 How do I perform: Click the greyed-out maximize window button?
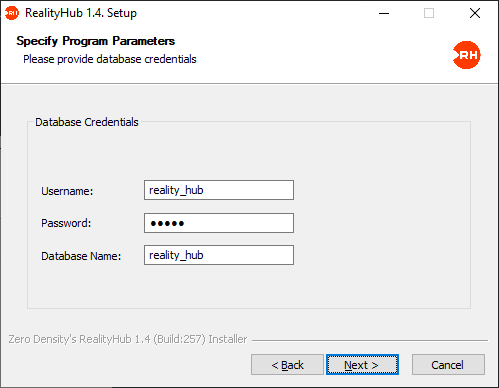click(429, 13)
